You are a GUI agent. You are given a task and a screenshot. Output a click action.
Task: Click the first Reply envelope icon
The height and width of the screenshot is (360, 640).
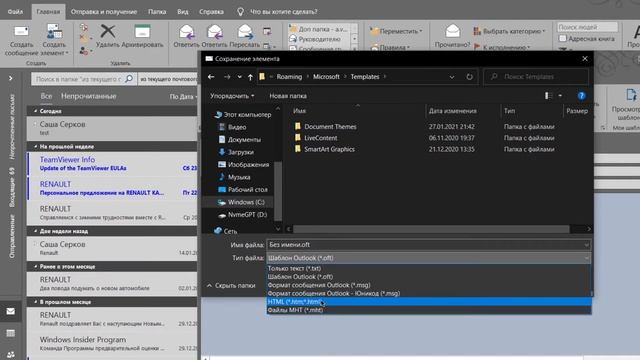click(186, 32)
